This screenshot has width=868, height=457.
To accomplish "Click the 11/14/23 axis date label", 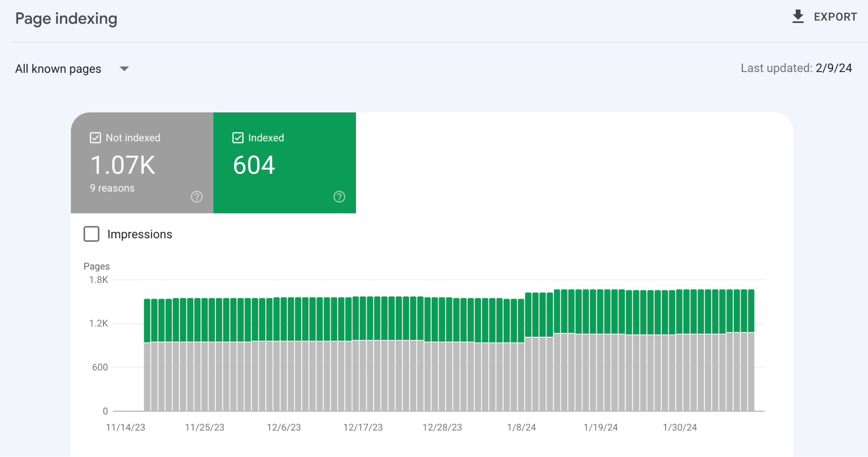I will [x=125, y=427].
